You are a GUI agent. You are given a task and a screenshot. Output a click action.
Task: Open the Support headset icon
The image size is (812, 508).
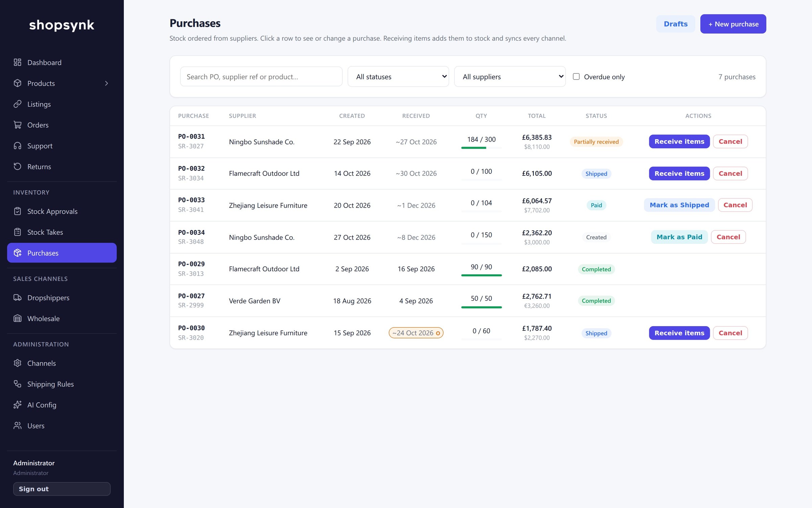point(18,146)
